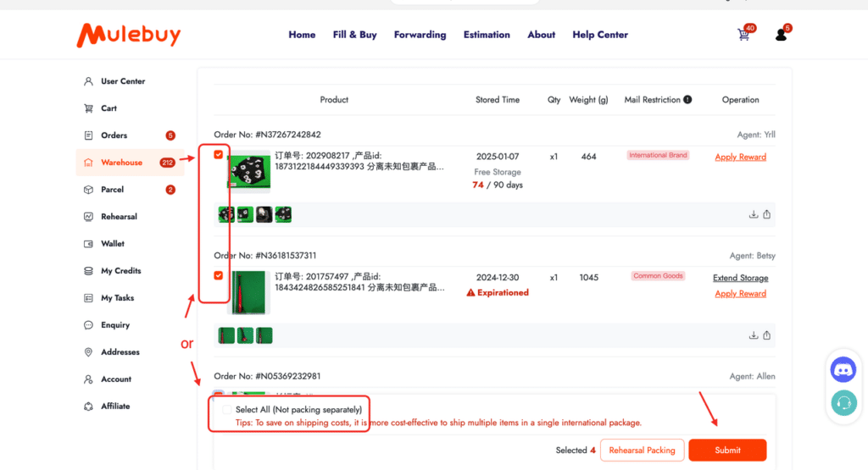This screenshot has width=868, height=470.
Task: Click Agent: Betsy label
Action: coord(753,256)
